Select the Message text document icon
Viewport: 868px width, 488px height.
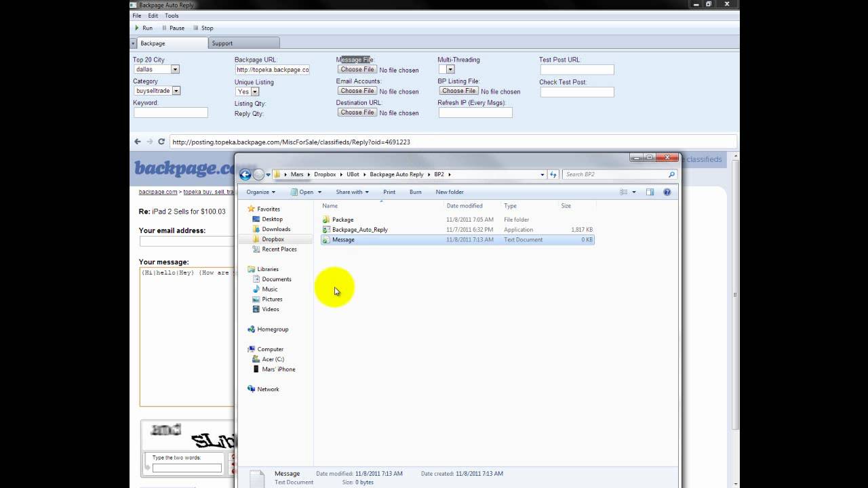(x=326, y=240)
